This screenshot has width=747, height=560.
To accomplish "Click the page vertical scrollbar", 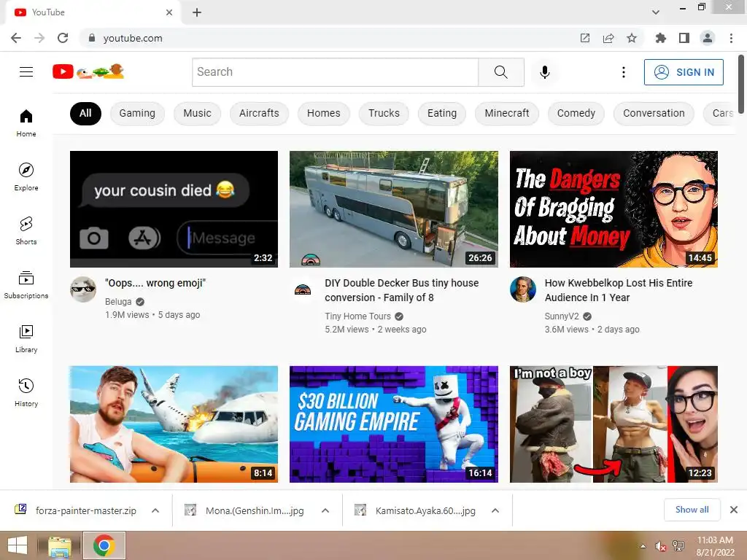I will click(741, 85).
